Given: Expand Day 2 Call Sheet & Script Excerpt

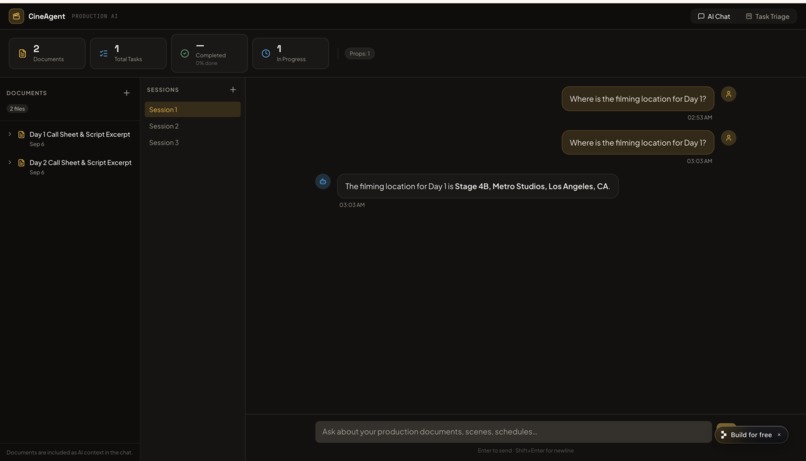Looking at the screenshot, I should (9, 162).
